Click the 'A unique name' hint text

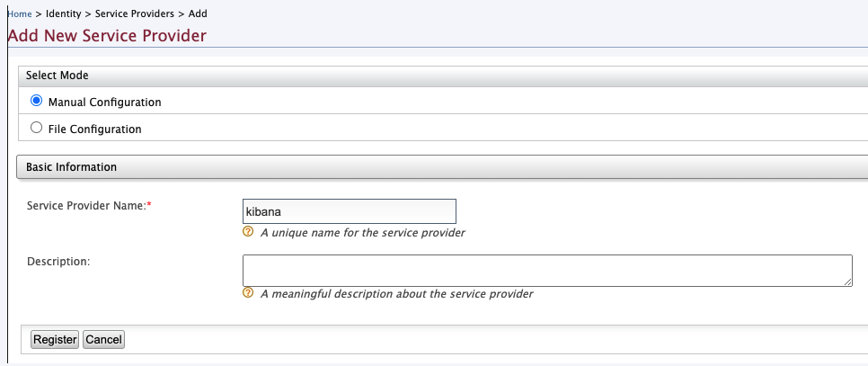click(x=362, y=233)
